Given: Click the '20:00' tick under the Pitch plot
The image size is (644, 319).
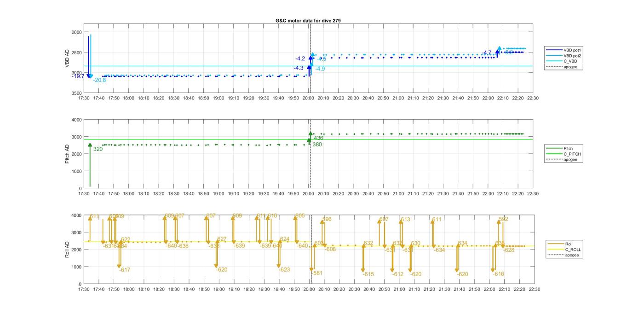Looking at the screenshot, I should pyautogui.click(x=308, y=194).
